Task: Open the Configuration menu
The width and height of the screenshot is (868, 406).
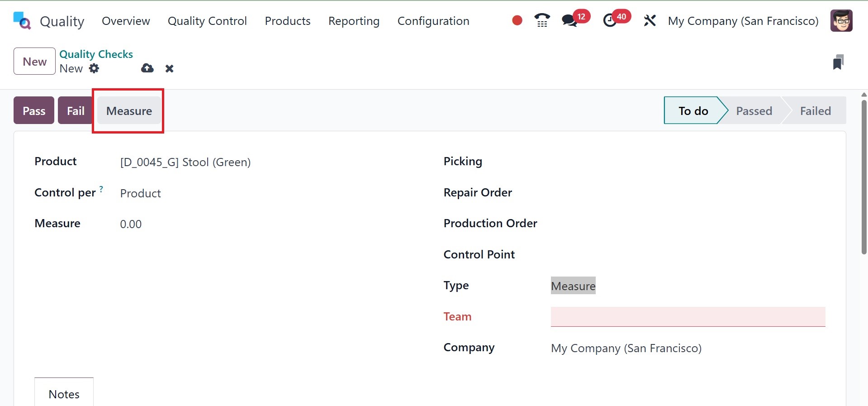Action: click(433, 21)
